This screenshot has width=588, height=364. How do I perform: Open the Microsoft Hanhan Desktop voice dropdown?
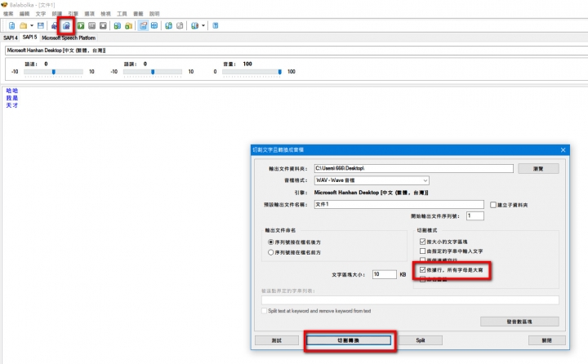pos(296,51)
